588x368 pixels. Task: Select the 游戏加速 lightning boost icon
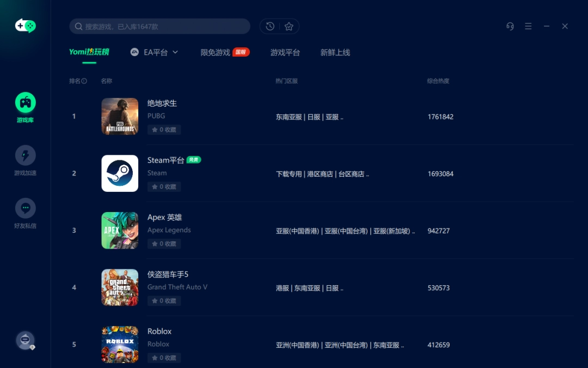pos(25,155)
